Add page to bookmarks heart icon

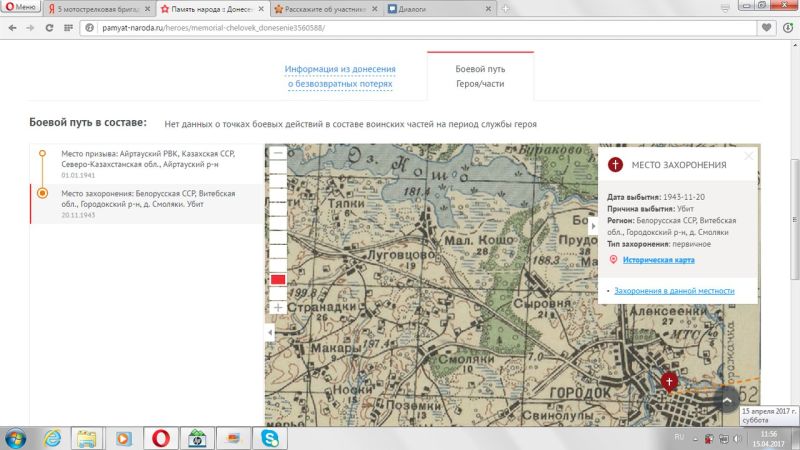(x=766, y=28)
